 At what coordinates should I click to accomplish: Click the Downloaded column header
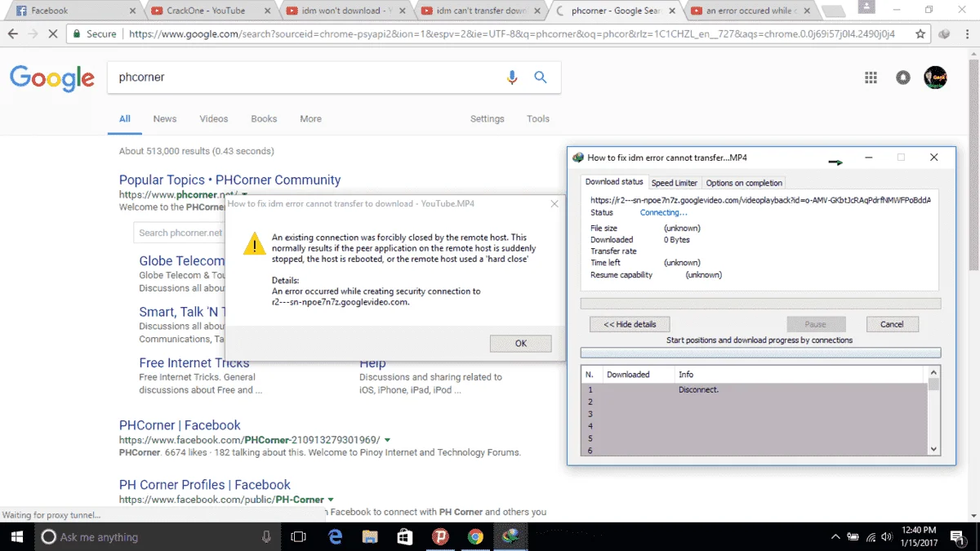click(638, 375)
